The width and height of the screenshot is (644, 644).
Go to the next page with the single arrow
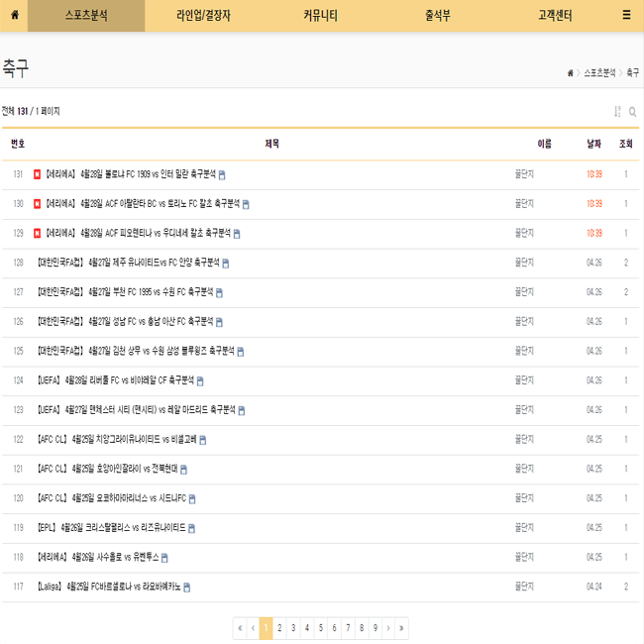[x=388, y=628]
